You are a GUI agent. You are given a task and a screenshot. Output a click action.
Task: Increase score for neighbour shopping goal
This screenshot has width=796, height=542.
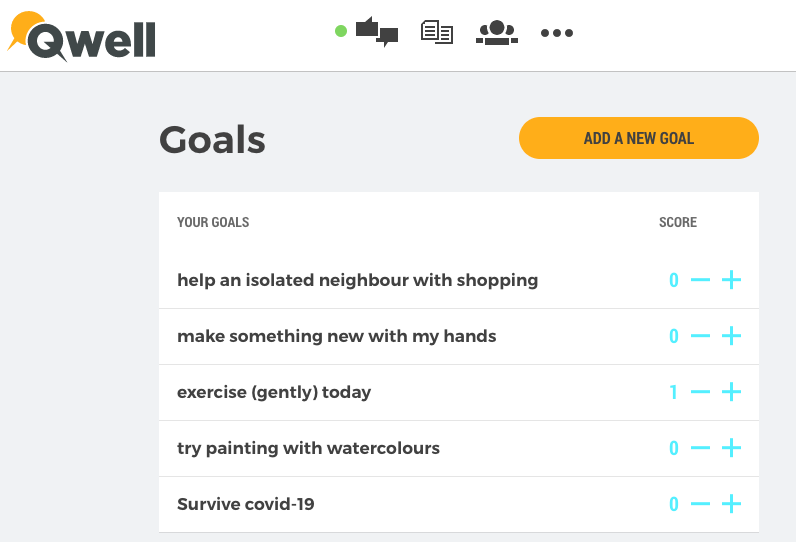tap(732, 280)
